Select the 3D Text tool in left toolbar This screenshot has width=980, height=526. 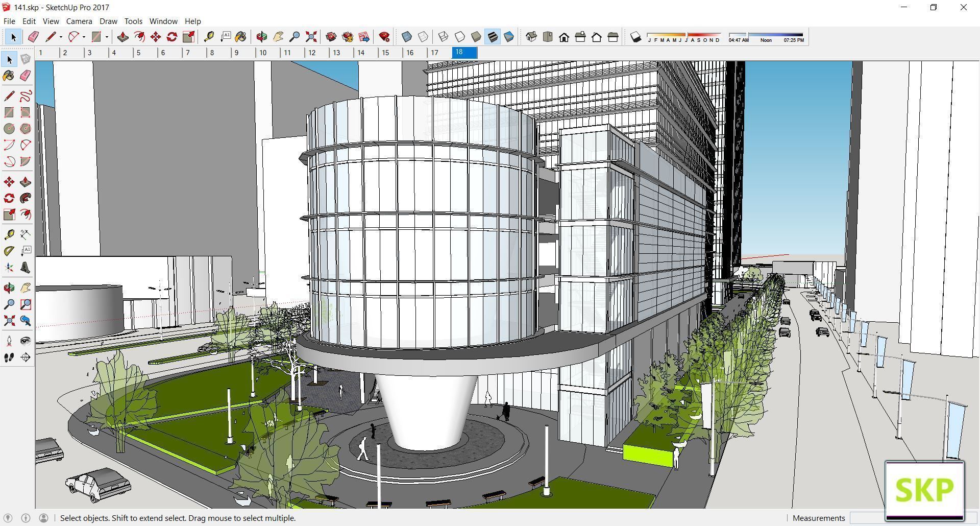(x=26, y=268)
